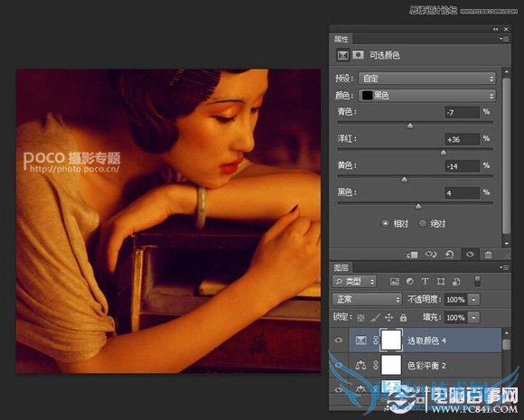The height and width of the screenshot is (420, 524).
Task: Click the 青色 cyan slider handle
Action: (x=410, y=126)
